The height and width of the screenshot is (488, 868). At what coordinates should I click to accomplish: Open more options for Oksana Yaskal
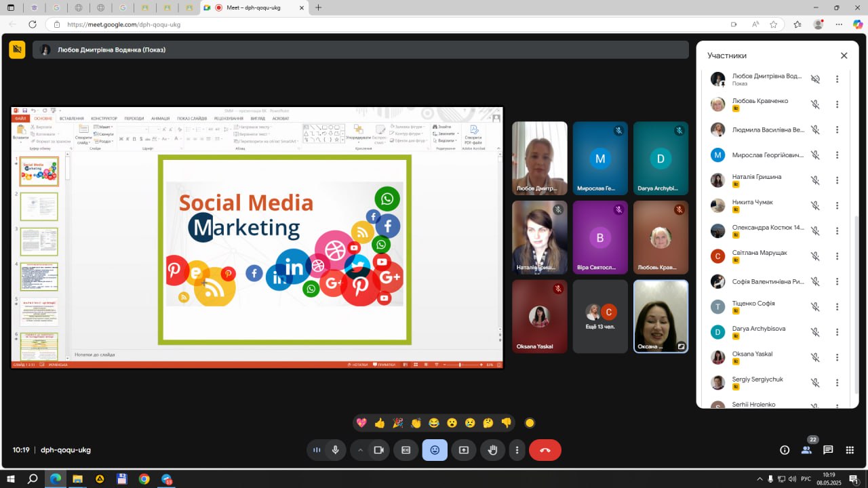pos(837,357)
